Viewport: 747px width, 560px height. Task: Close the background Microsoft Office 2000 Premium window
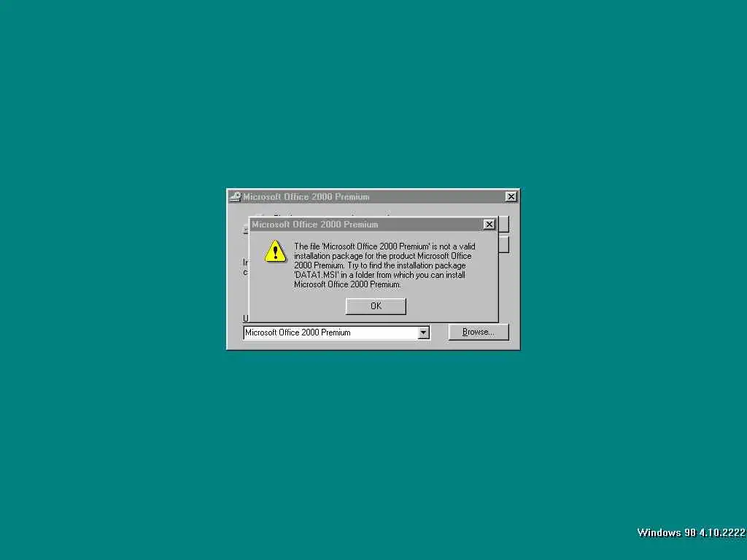point(511,197)
